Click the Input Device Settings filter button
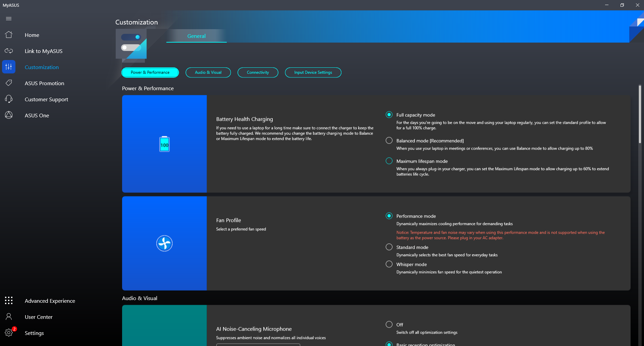The width and height of the screenshot is (644, 346). click(313, 72)
